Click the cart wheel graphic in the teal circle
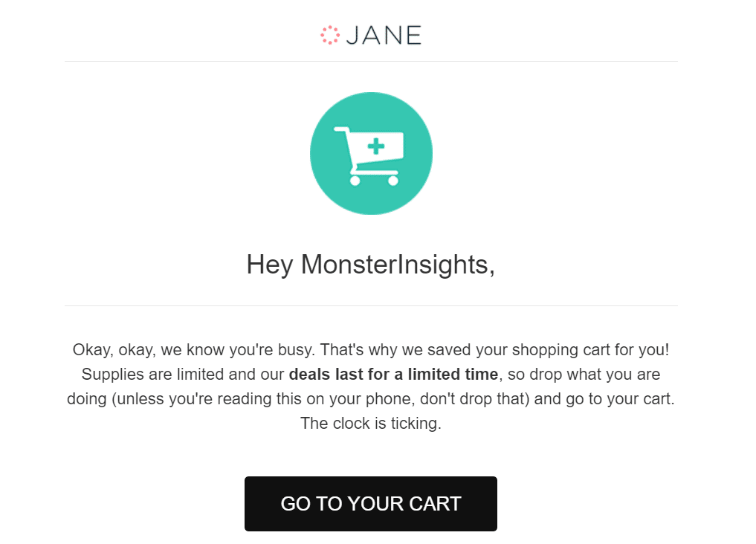The width and height of the screenshot is (756, 544). [355, 180]
